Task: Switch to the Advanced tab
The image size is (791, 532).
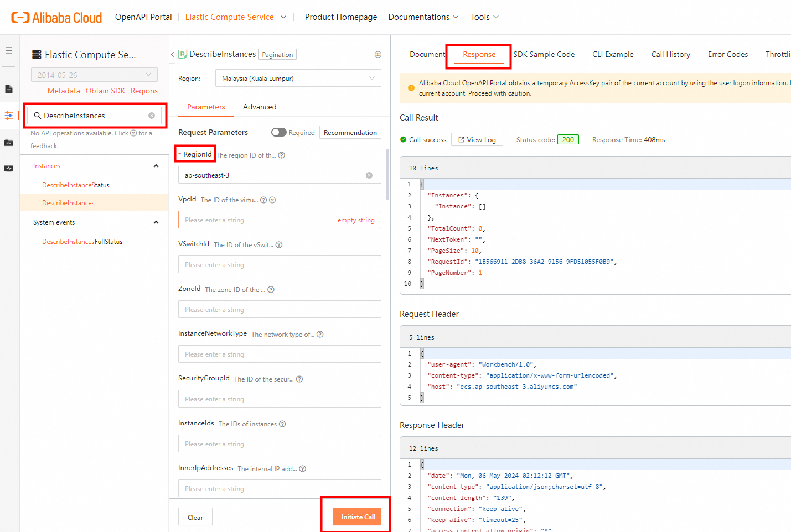Action: tap(260, 107)
